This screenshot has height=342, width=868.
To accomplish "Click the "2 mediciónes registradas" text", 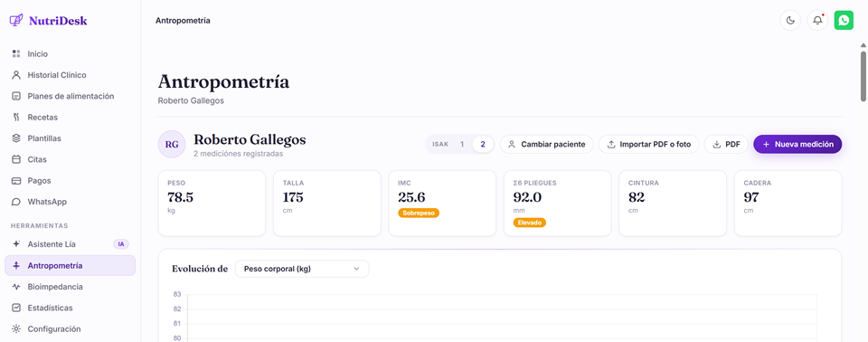I will point(238,154).
